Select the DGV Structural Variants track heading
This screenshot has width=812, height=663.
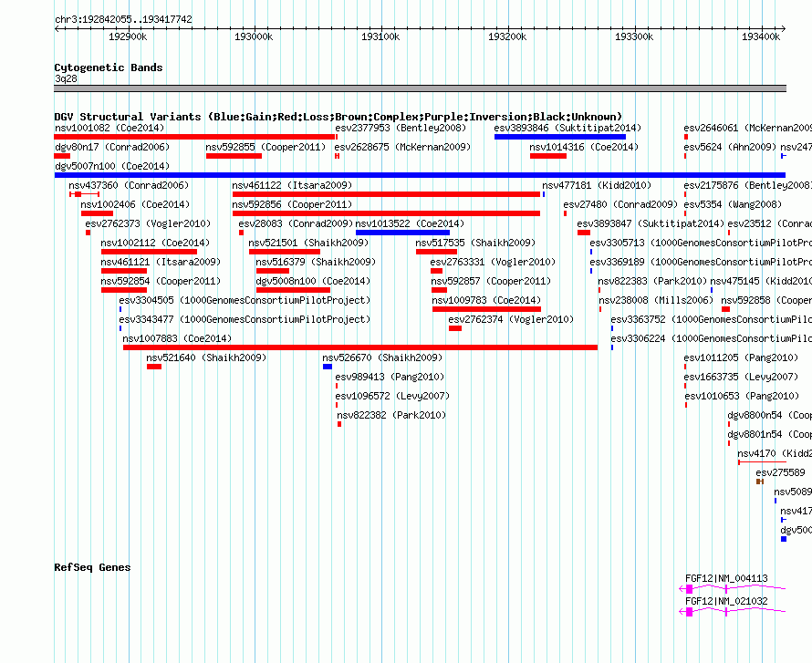[338, 117]
